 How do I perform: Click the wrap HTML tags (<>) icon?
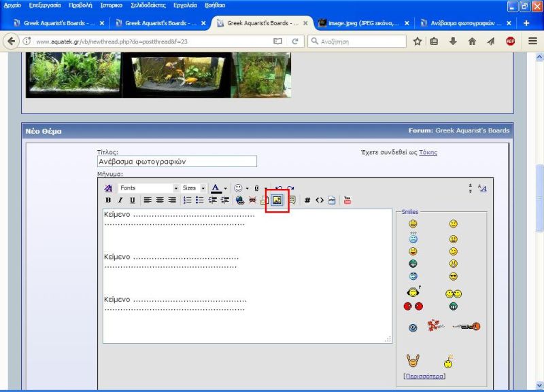(320, 200)
